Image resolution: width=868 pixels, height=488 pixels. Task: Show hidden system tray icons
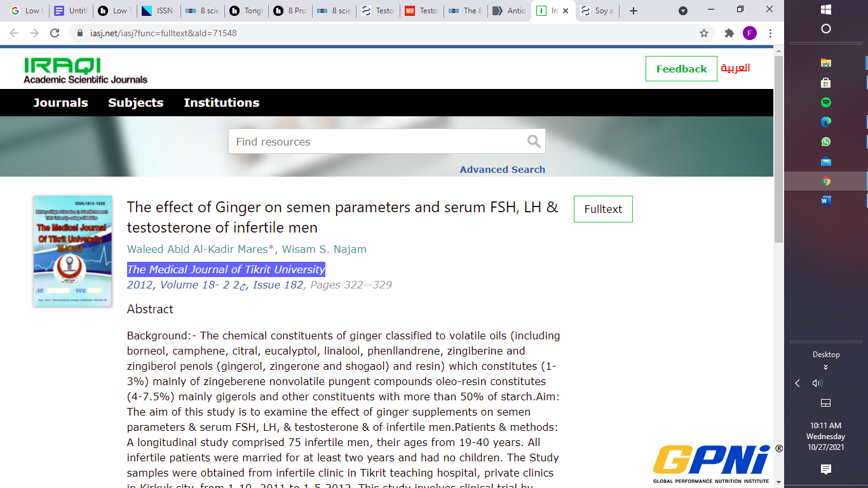797,383
